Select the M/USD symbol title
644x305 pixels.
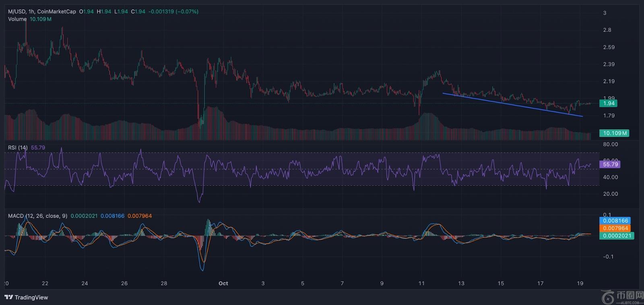click(17, 12)
